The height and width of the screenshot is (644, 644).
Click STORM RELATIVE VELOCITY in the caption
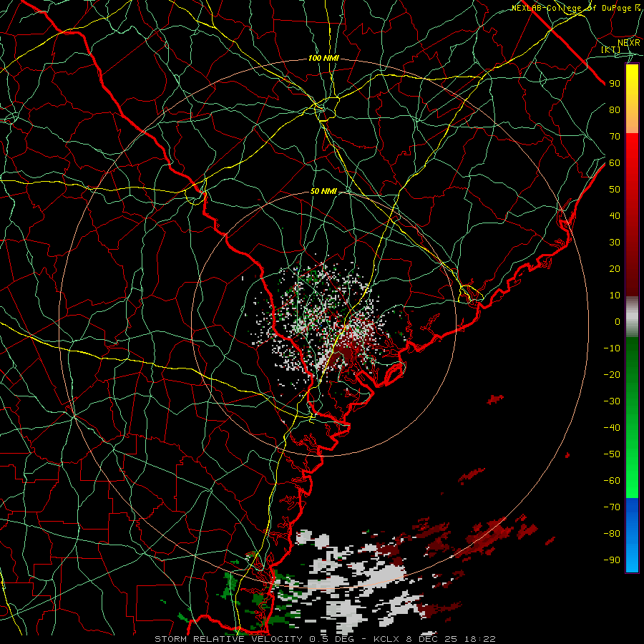tap(228, 639)
